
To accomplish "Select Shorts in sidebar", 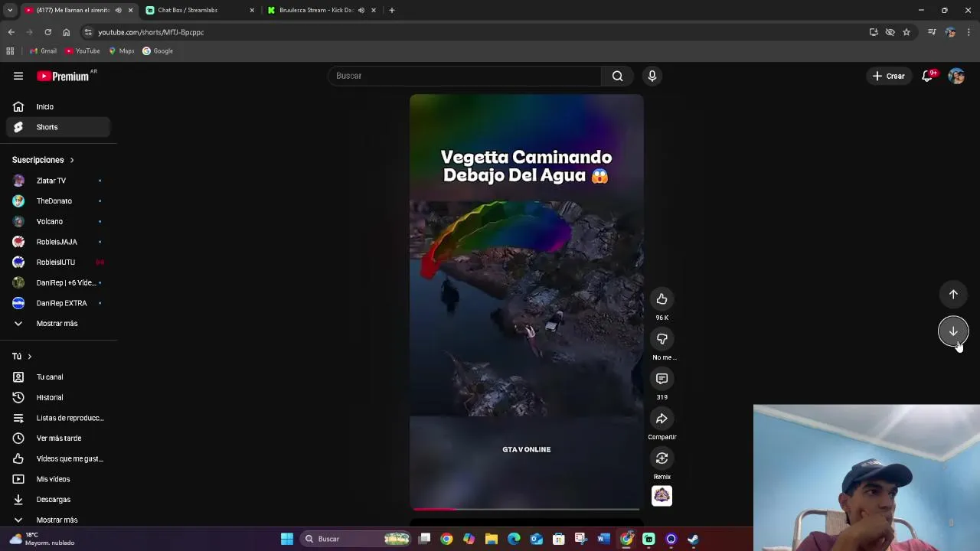I will 58,127.
